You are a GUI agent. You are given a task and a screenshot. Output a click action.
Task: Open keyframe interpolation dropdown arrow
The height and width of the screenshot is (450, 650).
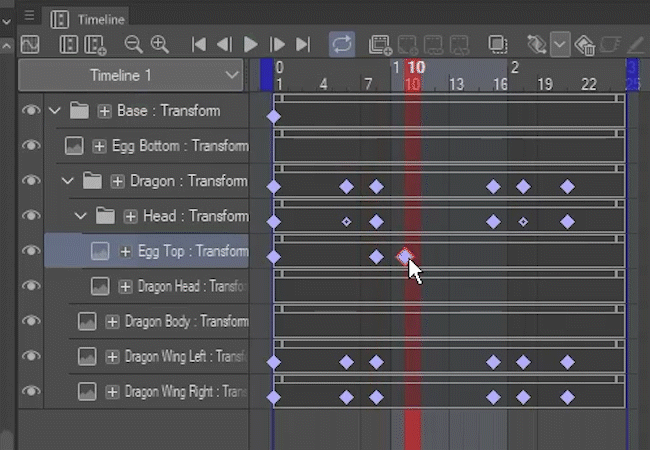pos(560,44)
